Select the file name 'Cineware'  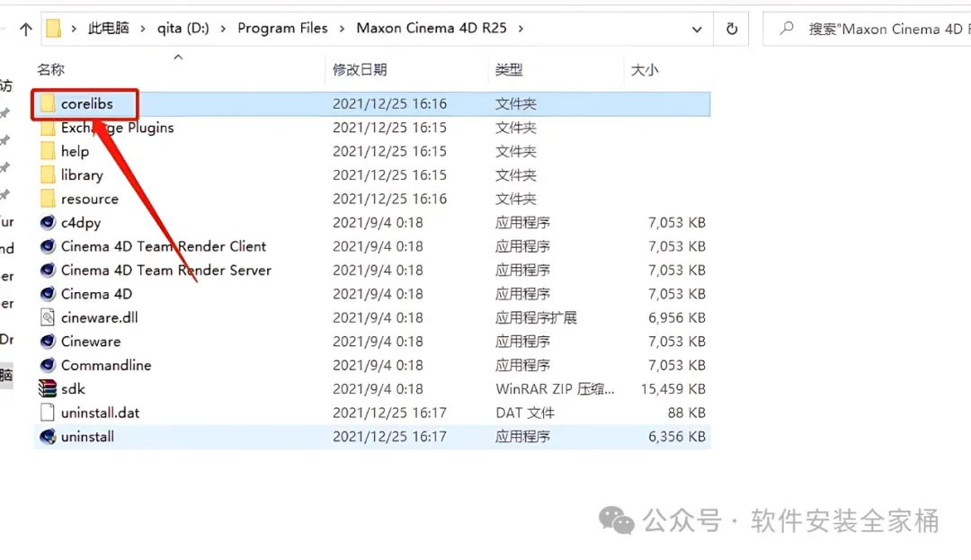click(x=91, y=341)
